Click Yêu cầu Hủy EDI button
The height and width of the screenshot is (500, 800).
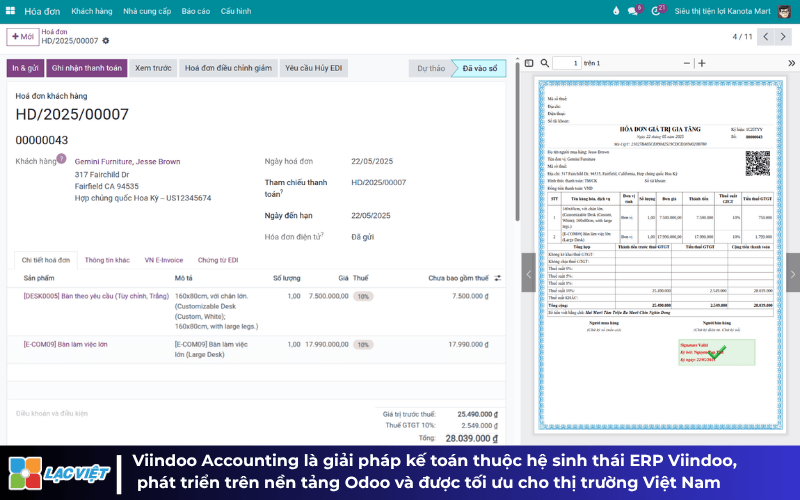click(314, 68)
